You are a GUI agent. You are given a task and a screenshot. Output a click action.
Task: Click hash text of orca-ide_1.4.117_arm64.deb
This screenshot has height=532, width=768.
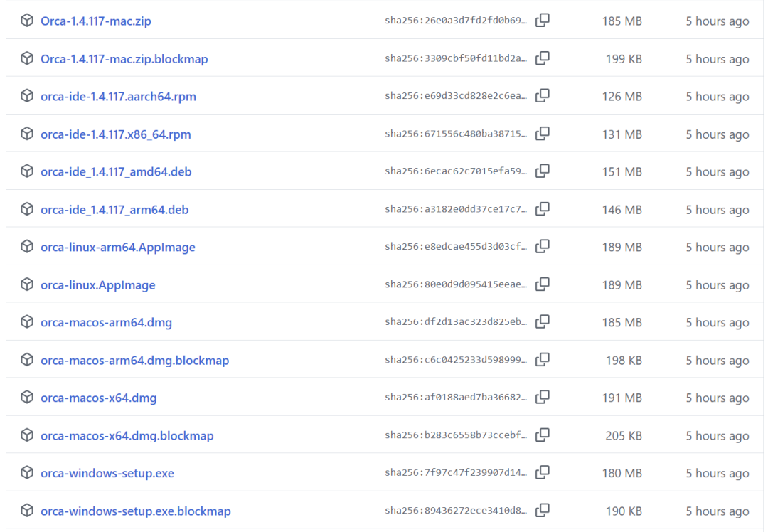[x=456, y=209]
